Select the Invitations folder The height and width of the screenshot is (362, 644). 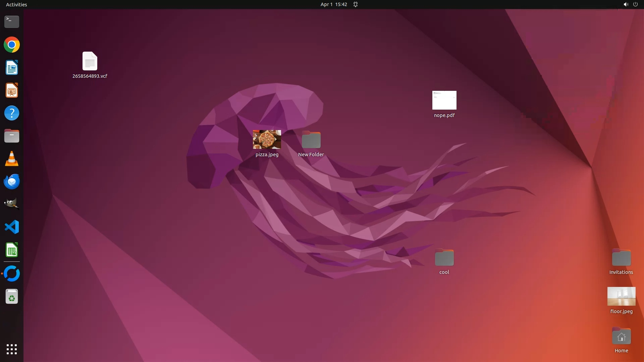[621, 258]
